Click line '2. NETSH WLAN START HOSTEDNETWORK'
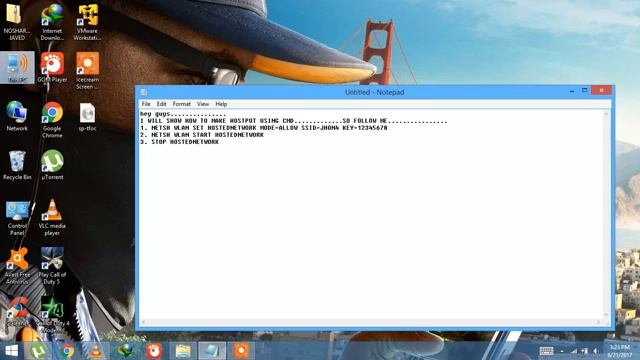 [202, 135]
